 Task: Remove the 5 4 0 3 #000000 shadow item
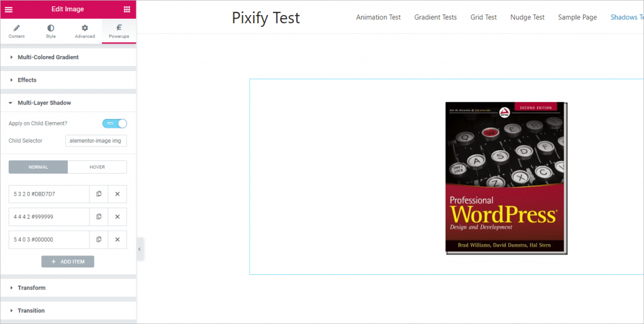pos(118,240)
